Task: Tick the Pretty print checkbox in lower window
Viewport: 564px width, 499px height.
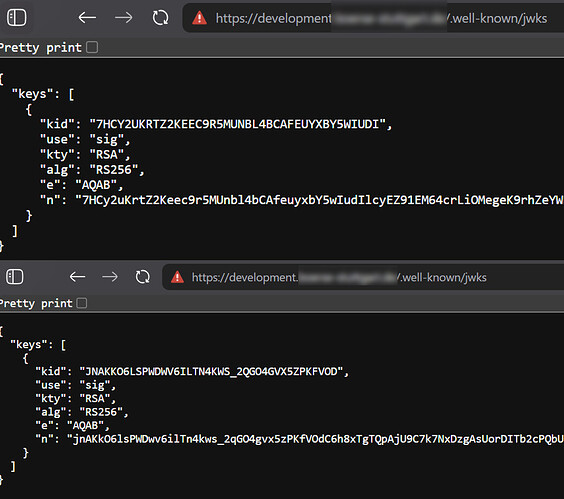Action: point(82,303)
